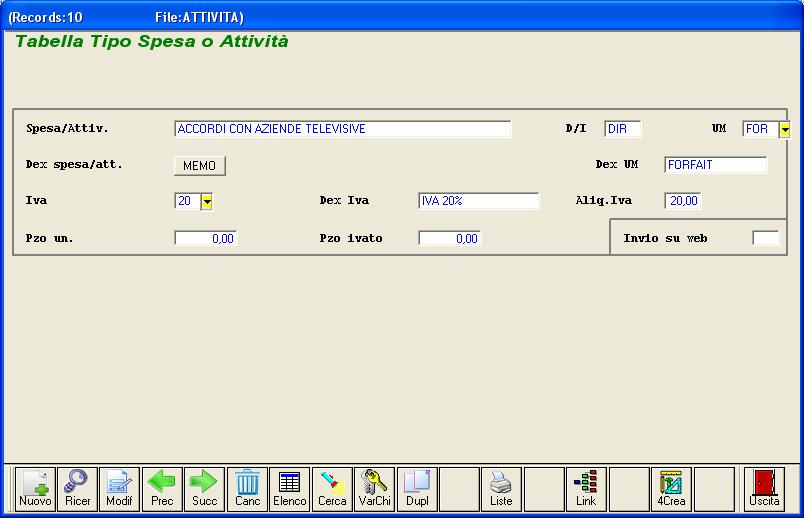Viewport: 804px width, 518px height.
Task: Launch the Cerca flashlight find tool
Action: [x=332, y=489]
